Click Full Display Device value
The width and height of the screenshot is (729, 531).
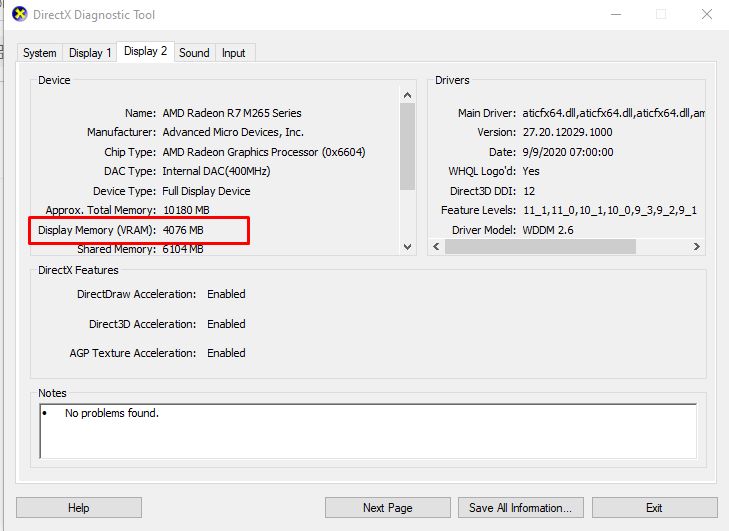(x=206, y=191)
